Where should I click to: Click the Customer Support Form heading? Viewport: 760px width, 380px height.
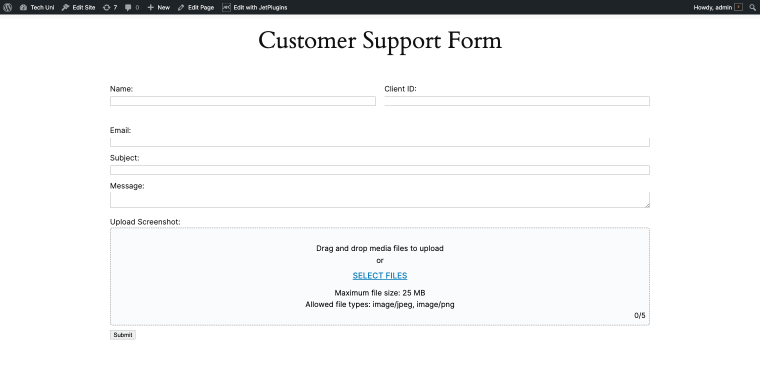380,40
